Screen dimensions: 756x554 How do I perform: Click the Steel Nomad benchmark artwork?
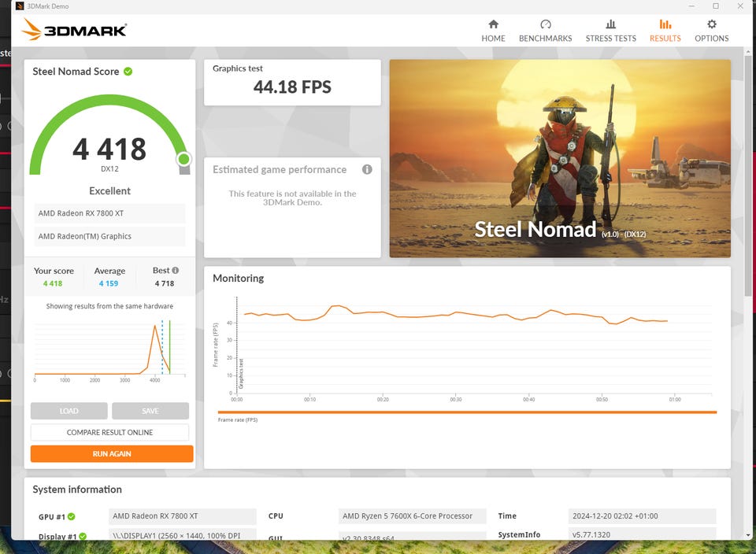click(560, 158)
